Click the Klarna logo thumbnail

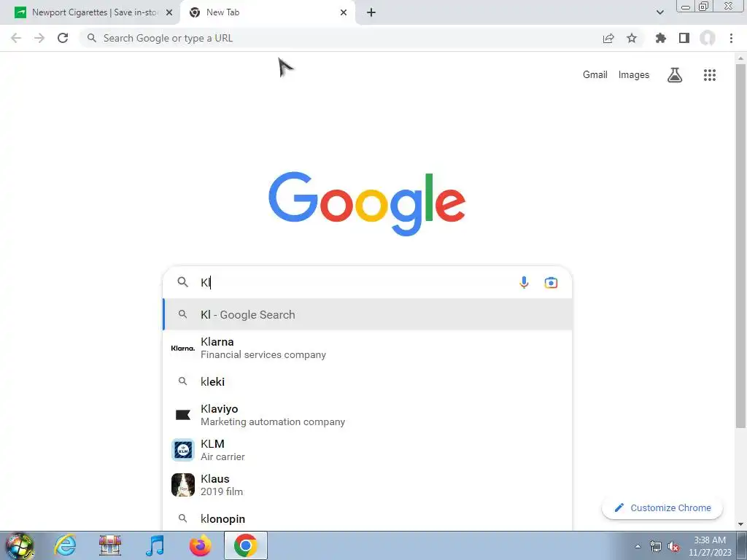[183, 348]
